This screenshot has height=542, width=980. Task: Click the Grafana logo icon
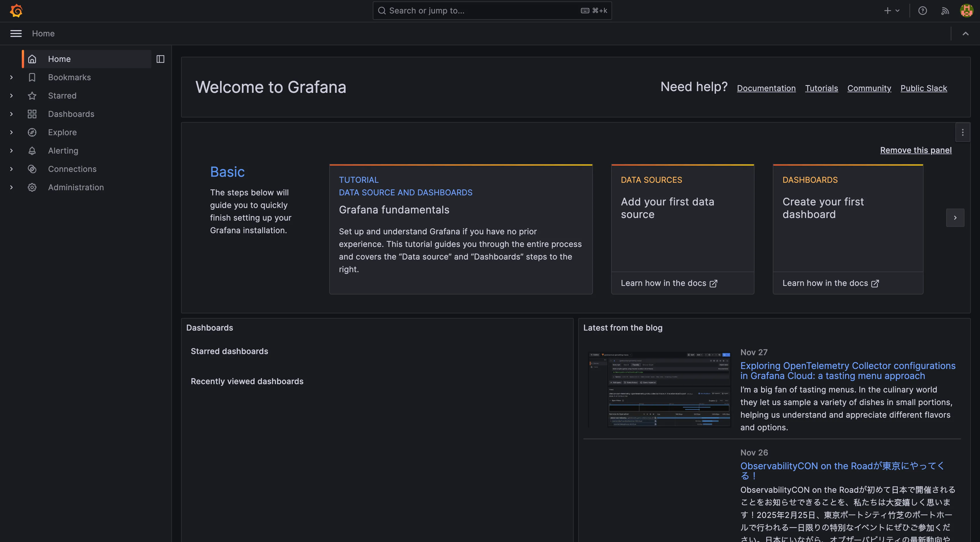click(16, 11)
